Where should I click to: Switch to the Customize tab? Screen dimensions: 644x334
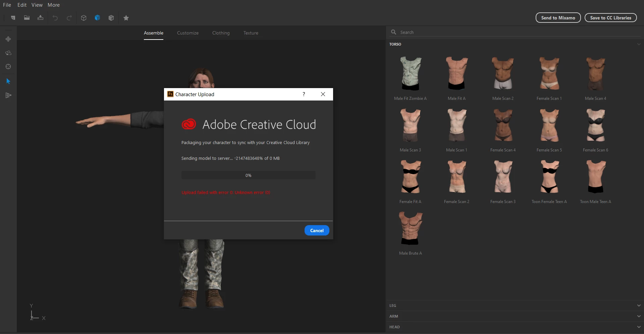coord(188,33)
